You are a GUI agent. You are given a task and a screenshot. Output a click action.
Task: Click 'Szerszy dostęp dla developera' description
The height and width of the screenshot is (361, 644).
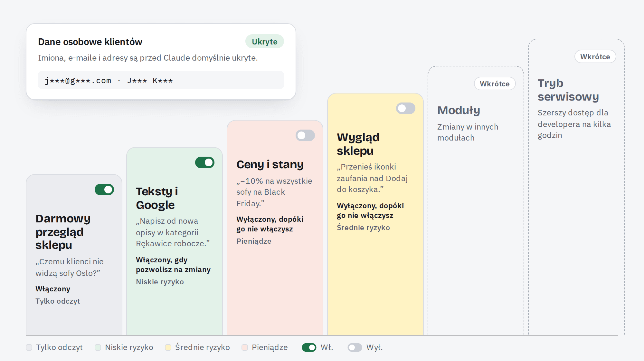574,124
